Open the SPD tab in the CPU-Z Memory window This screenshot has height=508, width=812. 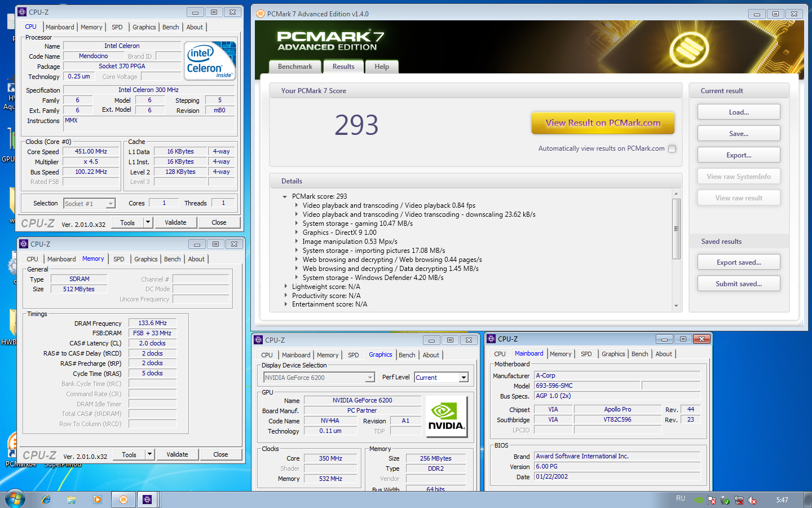tap(118, 259)
